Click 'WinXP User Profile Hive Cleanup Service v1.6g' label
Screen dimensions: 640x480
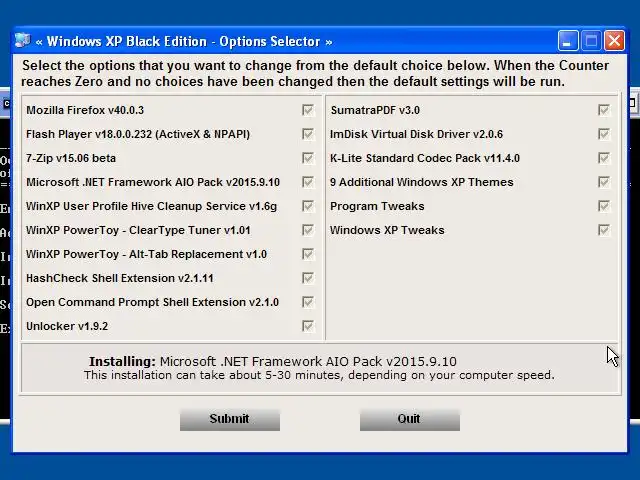(x=151, y=207)
